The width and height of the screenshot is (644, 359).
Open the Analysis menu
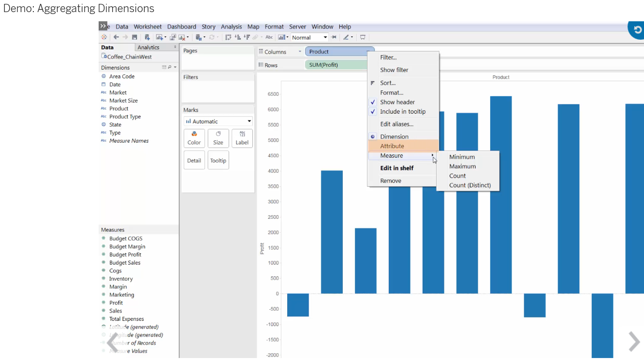[231, 27]
